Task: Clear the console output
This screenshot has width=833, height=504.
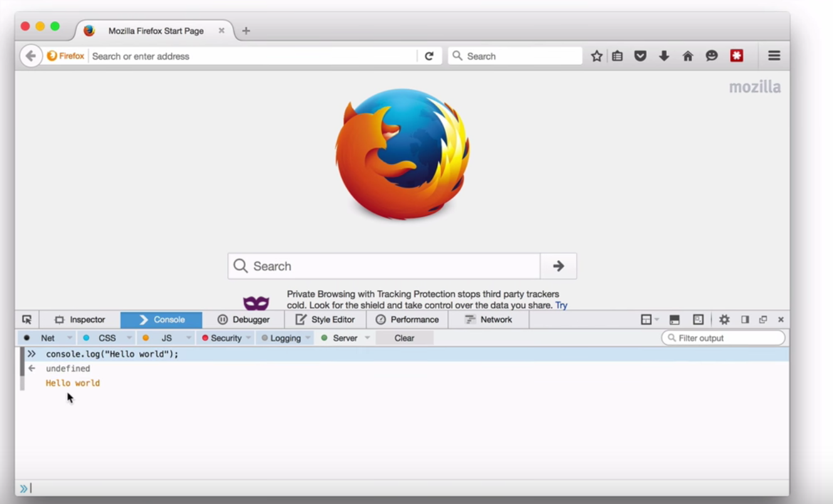Action: [405, 338]
